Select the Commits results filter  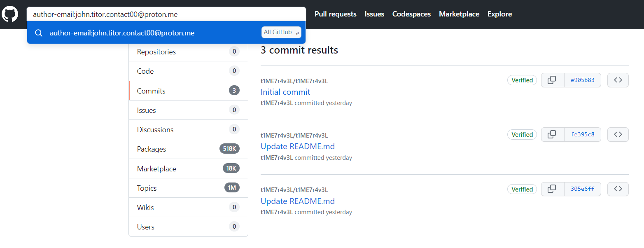(x=189, y=91)
